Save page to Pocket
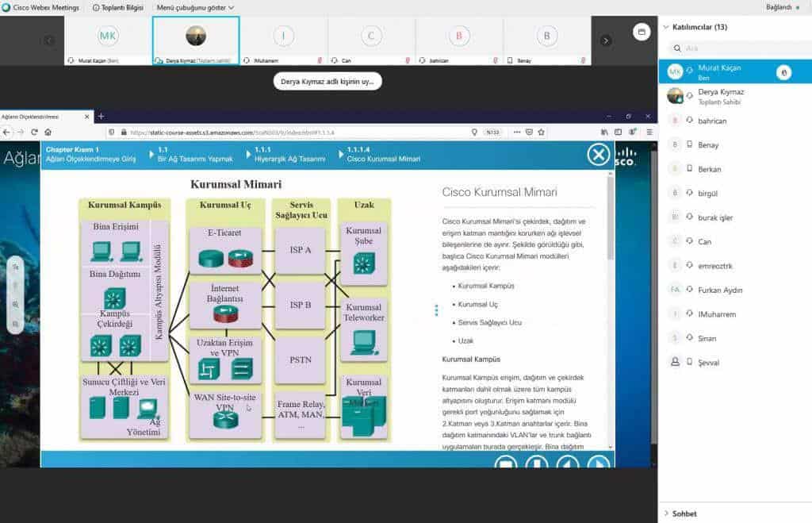This screenshot has height=523, width=812. (x=529, y=133)
